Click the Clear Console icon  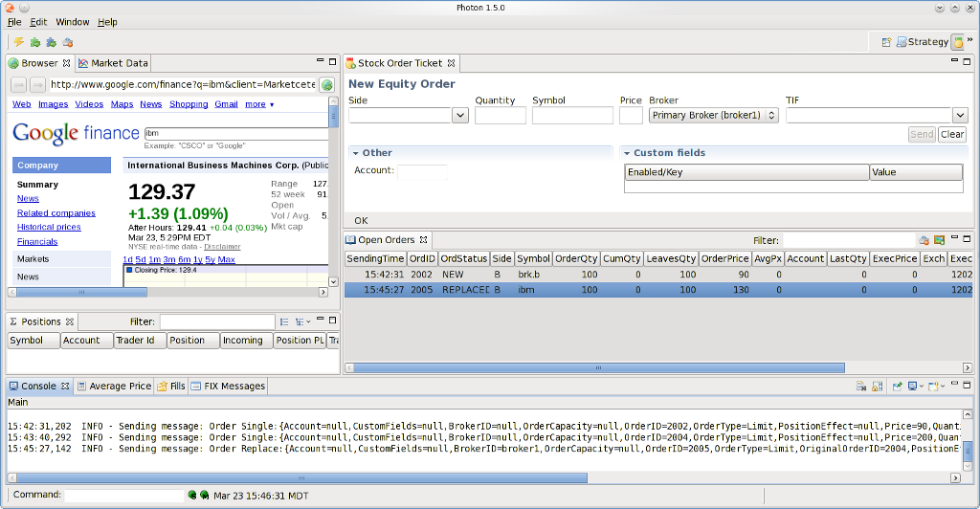pos(860,387)
